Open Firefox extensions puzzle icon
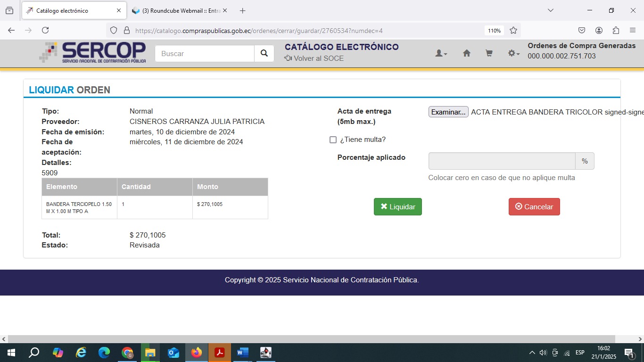 (x=616, y=30)
